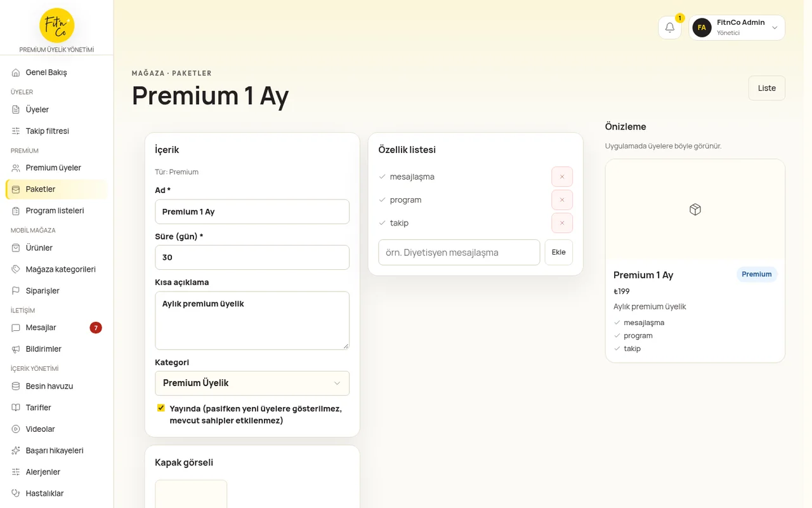
Task: Click the filter icon beside Takip filtresi
Action: point(16,131)
